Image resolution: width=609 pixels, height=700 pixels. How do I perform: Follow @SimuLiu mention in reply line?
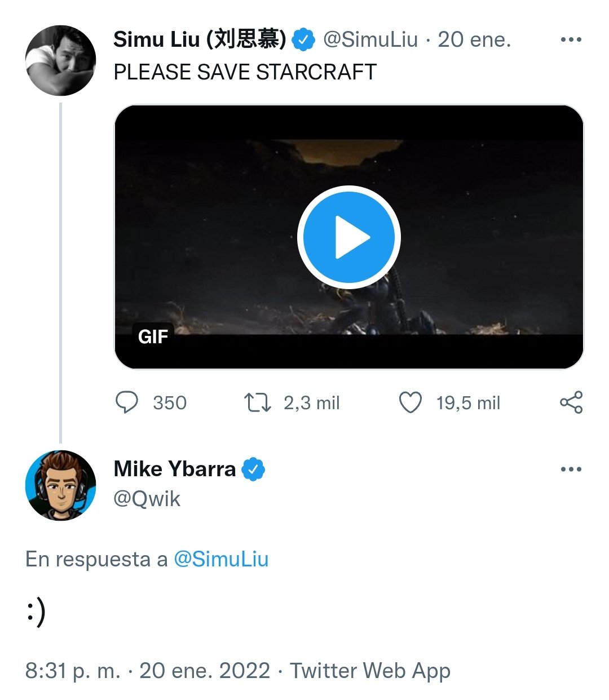tap(221, 559)
